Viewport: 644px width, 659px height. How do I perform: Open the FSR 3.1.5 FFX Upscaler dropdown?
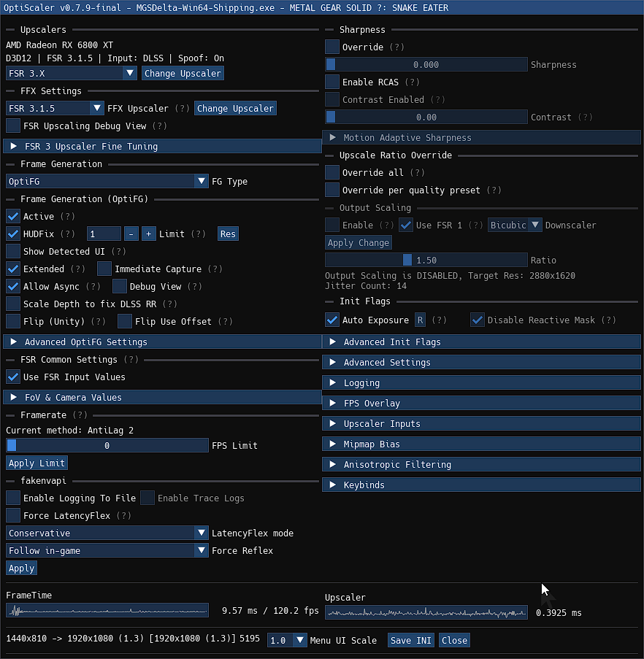click(55, 109)
